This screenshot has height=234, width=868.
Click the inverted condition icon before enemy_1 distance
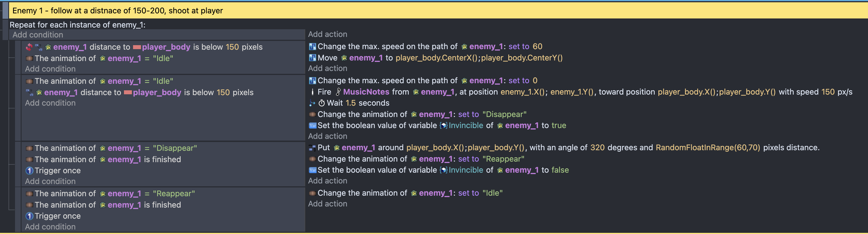click(29, 47)
